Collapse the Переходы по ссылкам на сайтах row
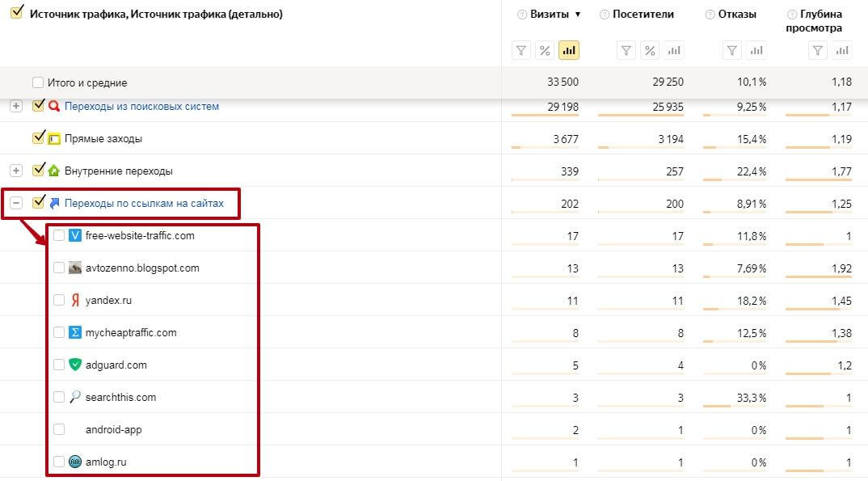Viewport: 868px width, 481px height. [x=16, y=203]
